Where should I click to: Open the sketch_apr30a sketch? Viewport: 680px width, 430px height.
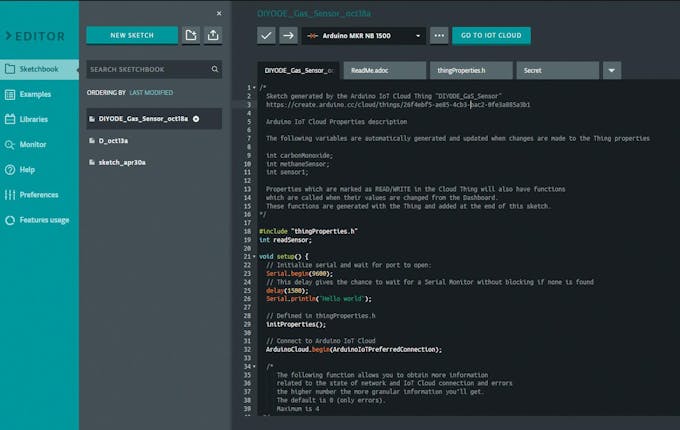pyautogui.click(x=122, y=162)
